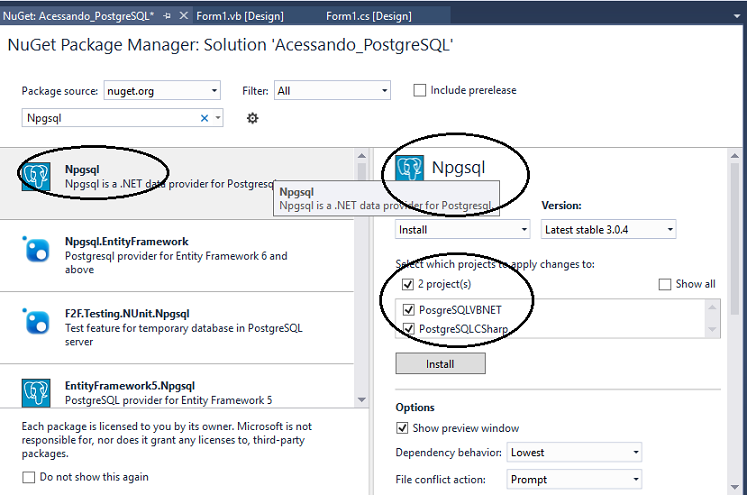Open the document tab overflow arrow
Screen dimensions: 747x495
pos(737,16)
